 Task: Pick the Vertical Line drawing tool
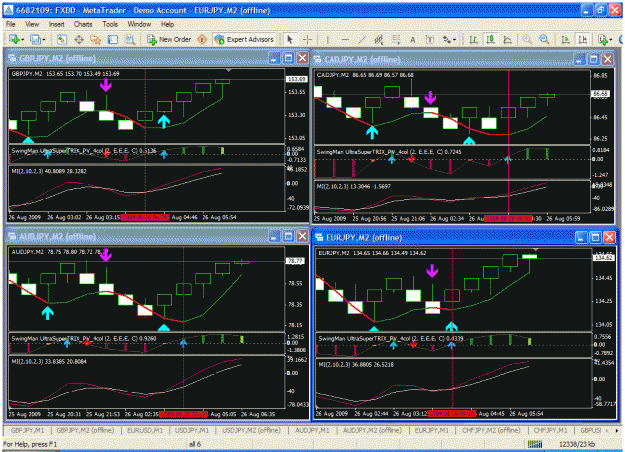pos(328,39)
